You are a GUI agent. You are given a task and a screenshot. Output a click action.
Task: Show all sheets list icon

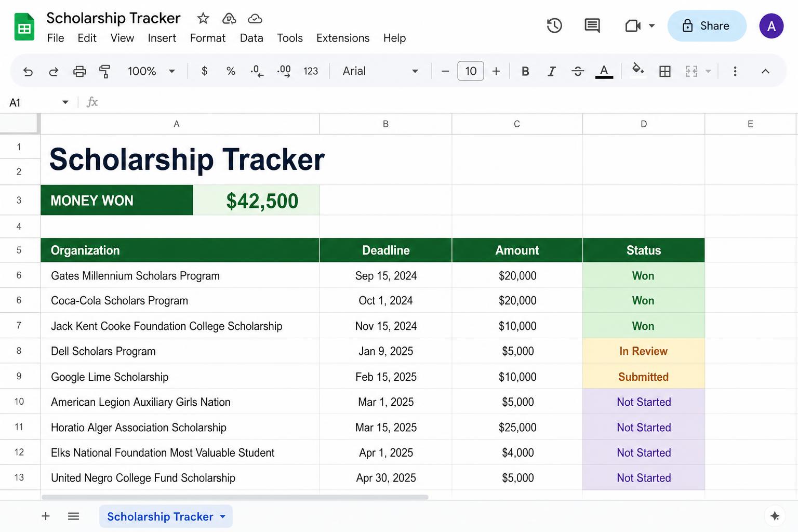coord(73,516)
